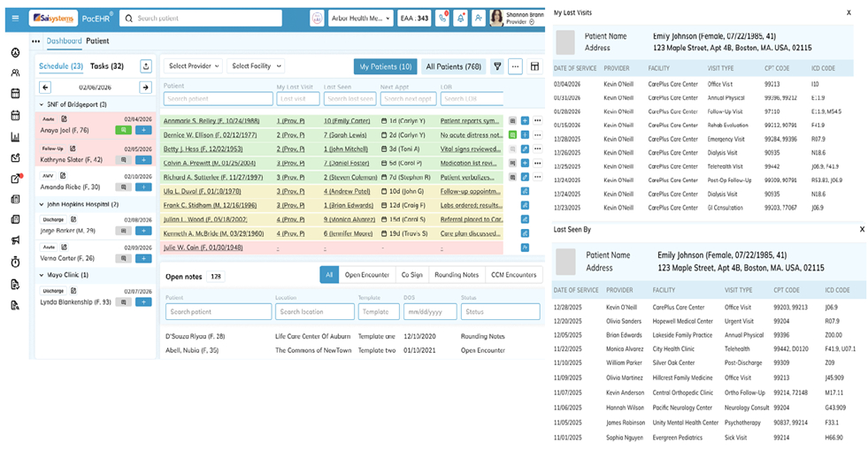868x465 pixels.
Task: Open Annmarie S. Reiley's patient link
Action: (211, 120)
